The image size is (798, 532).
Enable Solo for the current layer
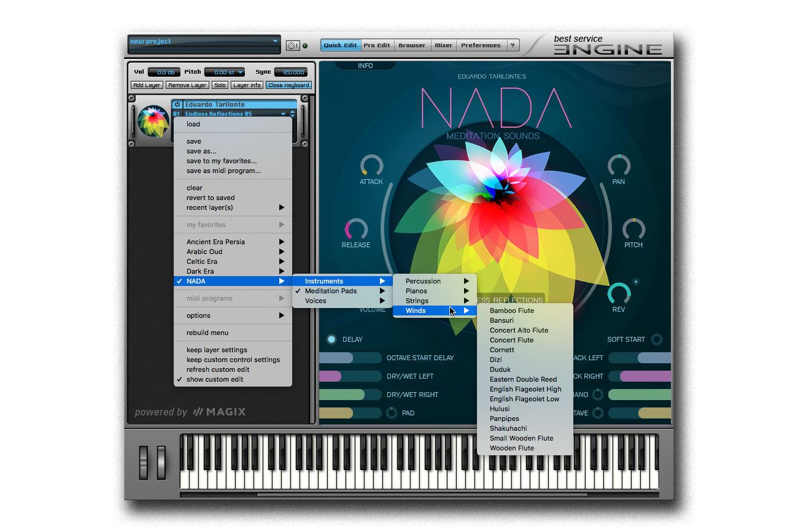(220, 85)
